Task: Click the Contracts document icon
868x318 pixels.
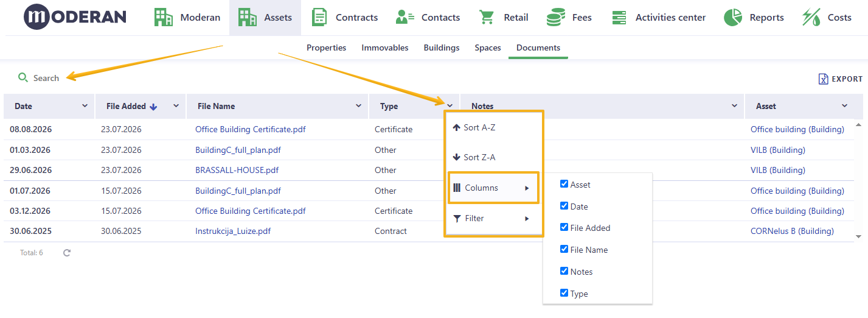Action: 319,17
